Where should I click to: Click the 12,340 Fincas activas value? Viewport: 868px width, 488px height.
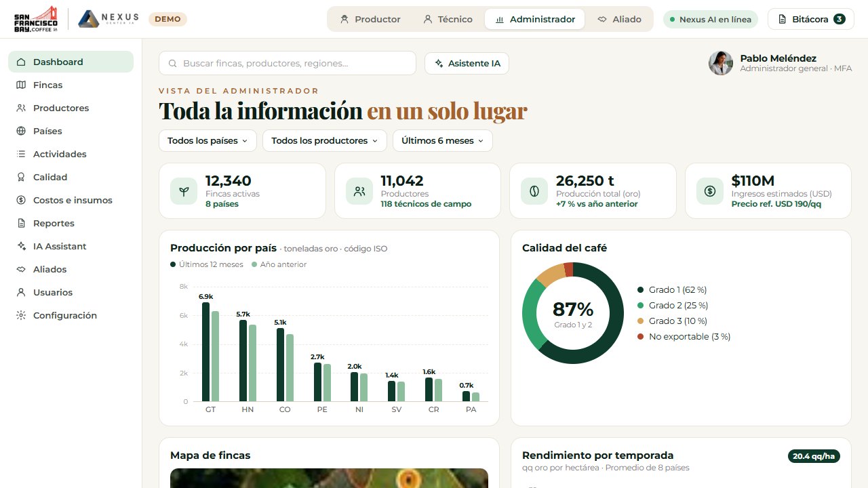click(x=229, y=181)
